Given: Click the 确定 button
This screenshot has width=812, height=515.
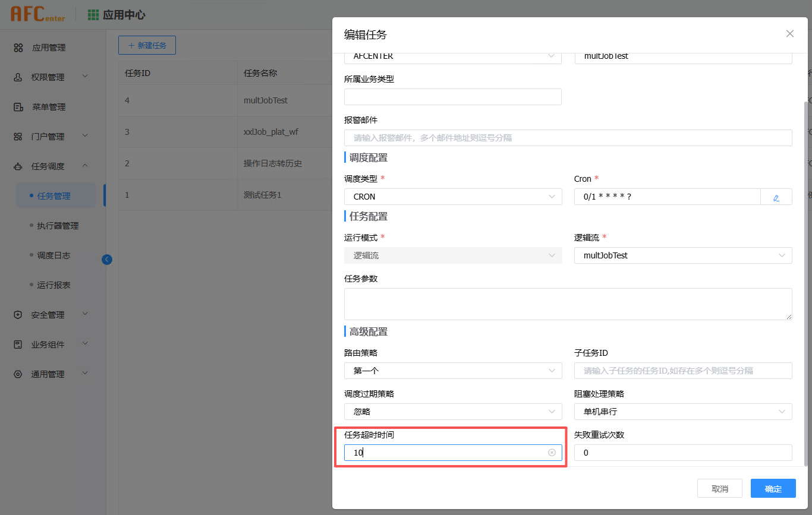Looking at the screenshot, I should [x=773, y=489].
